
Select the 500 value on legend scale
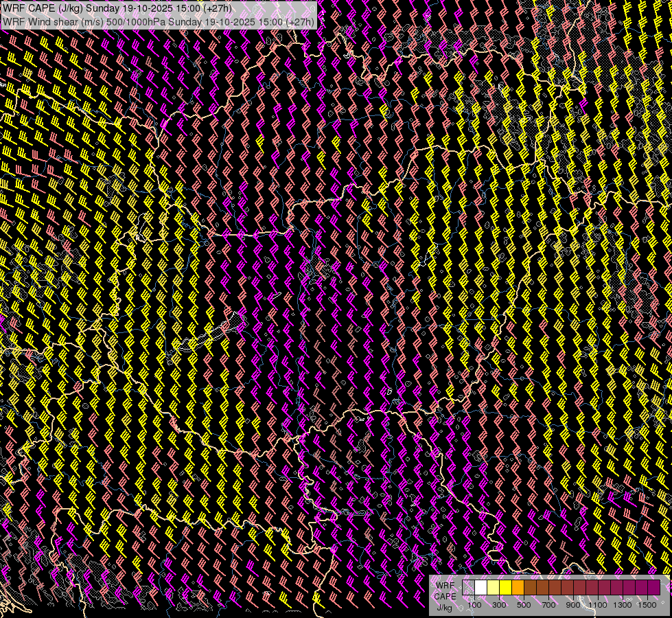point(524,605)
